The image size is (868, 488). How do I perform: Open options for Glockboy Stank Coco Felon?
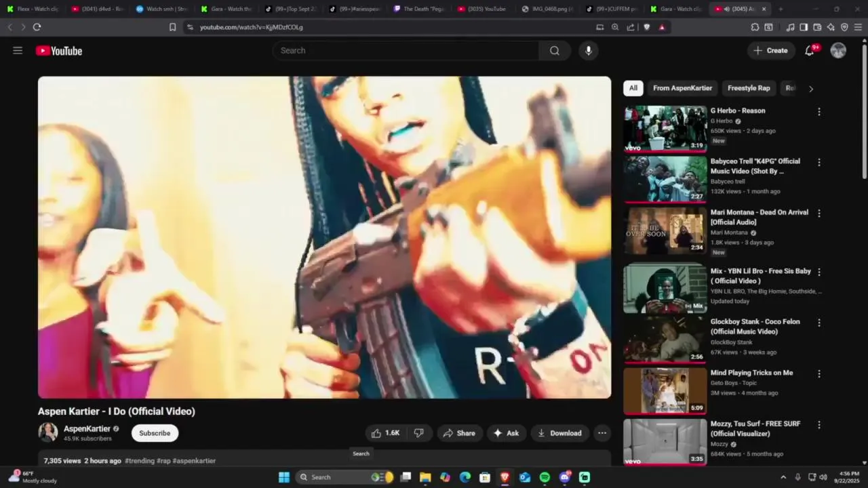818,323
